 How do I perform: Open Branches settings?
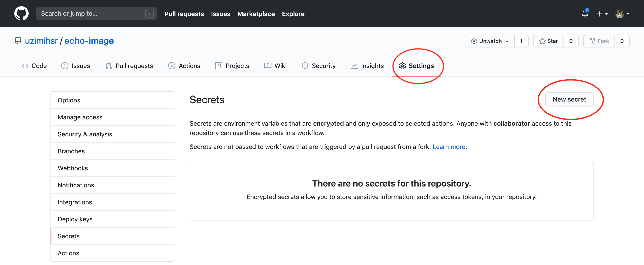tap(113, 151)
